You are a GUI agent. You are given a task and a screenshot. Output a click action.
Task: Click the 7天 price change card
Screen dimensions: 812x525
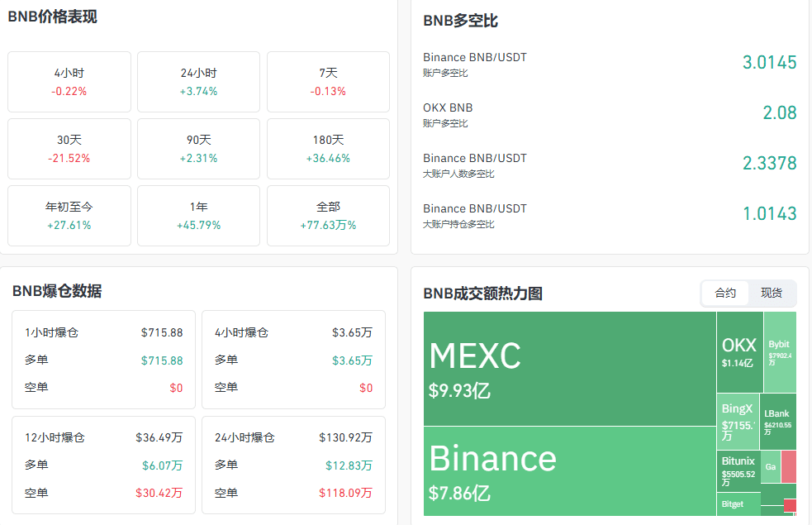tap(328, 81)
